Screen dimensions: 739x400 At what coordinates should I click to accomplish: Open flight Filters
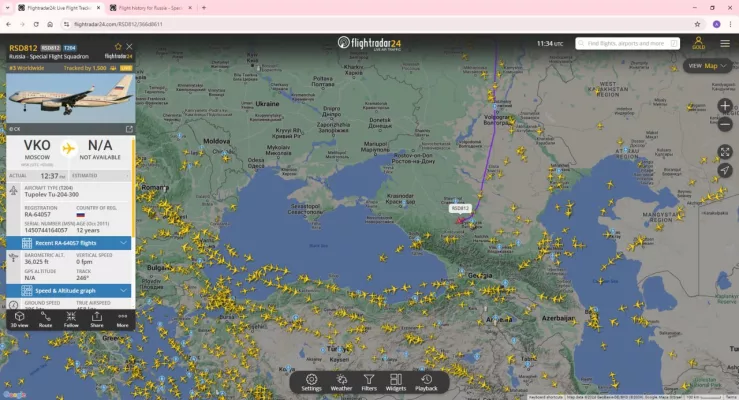click(369, 383)
